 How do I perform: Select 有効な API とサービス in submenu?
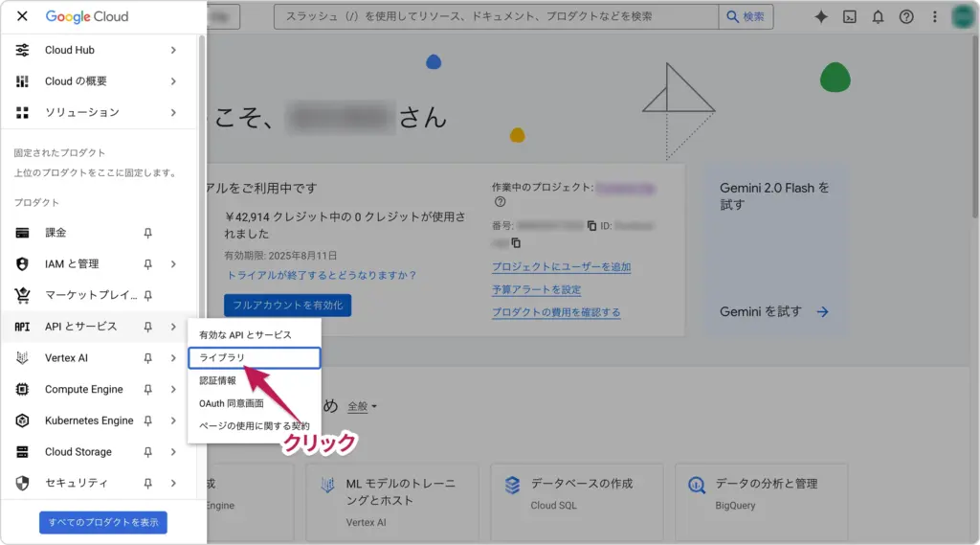coord(255,335)
